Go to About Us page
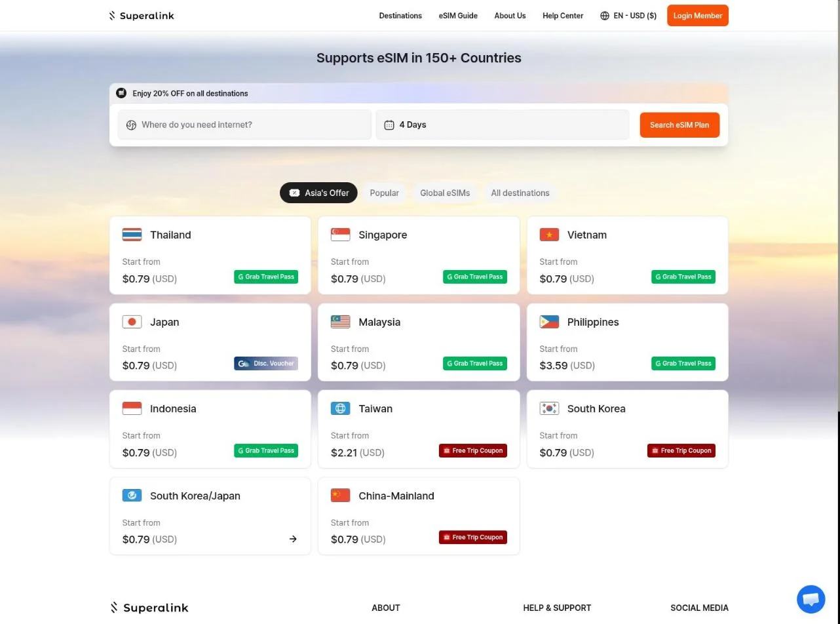The image size is (840, 624). [x=510, y=16]
